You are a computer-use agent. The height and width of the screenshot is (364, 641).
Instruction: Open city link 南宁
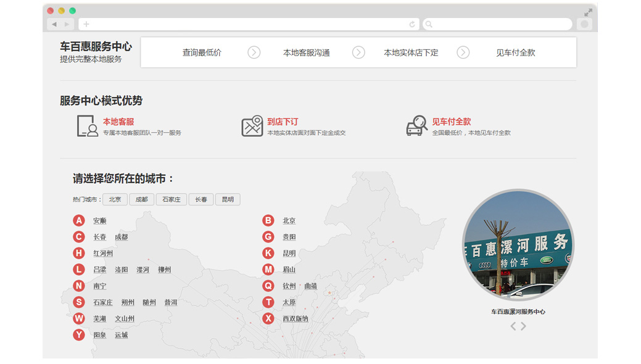click(100, 286)
